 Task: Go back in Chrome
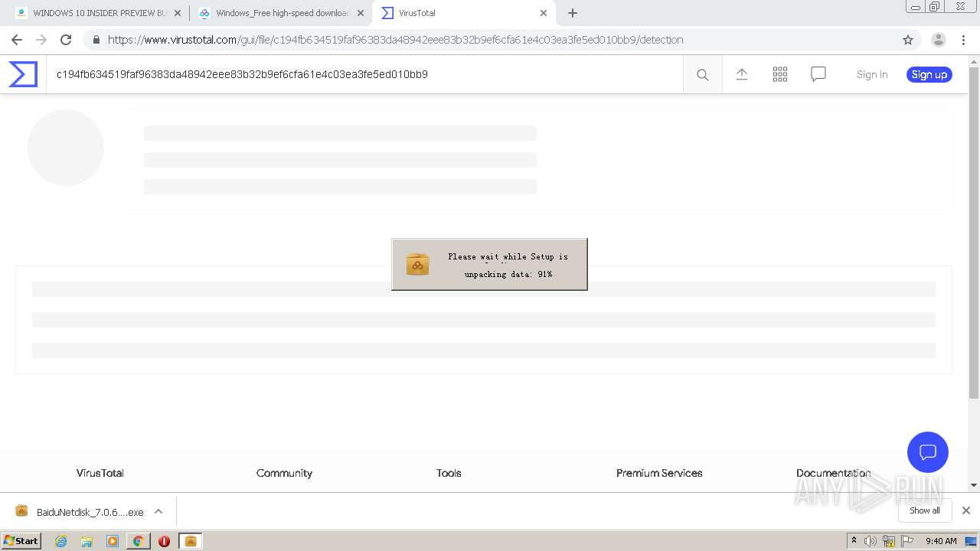tap(17, 40)
